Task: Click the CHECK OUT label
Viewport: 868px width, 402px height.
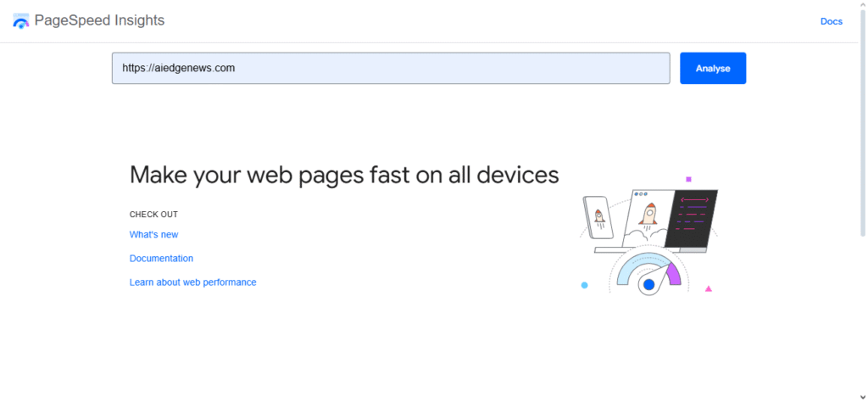Action: point(153,215)
